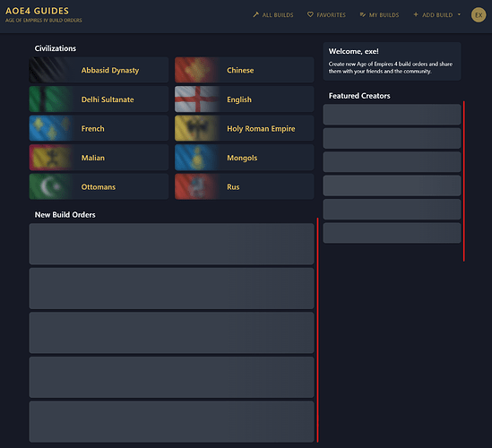Image resolution: width=492 pixels, height=448 pixels.
Task: Click the Chinese flag image
Action: (197, 70)
